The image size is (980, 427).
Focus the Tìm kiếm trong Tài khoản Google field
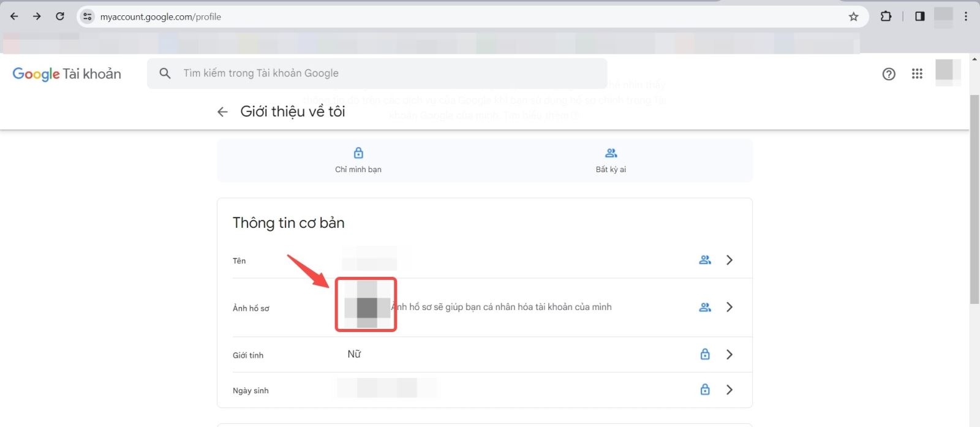(377, 74)
